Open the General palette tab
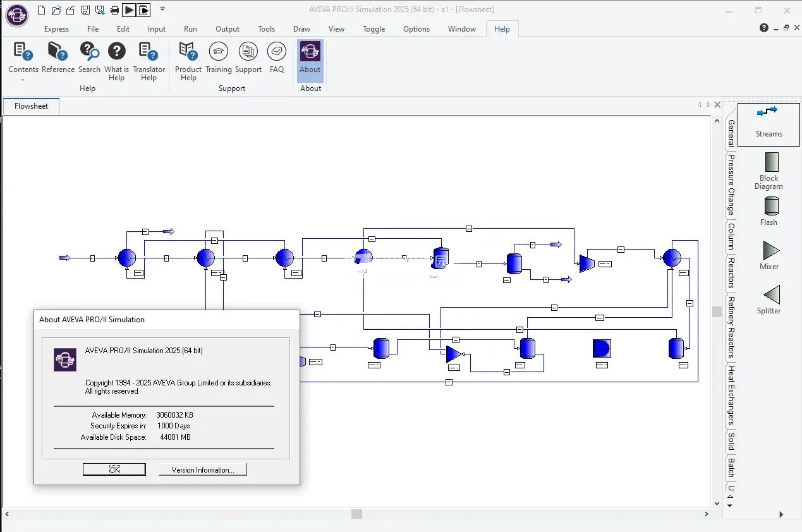This screenshot has height=532, width=802. 731,133
